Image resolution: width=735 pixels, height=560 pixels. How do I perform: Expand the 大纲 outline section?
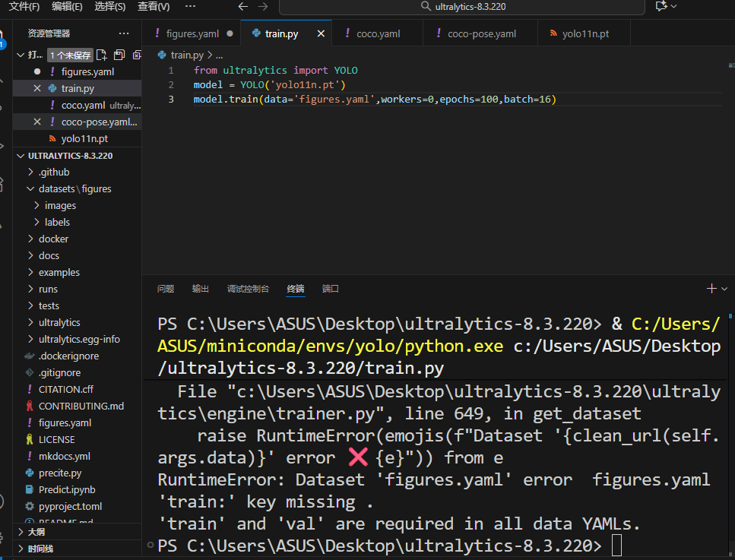(78, 532)
